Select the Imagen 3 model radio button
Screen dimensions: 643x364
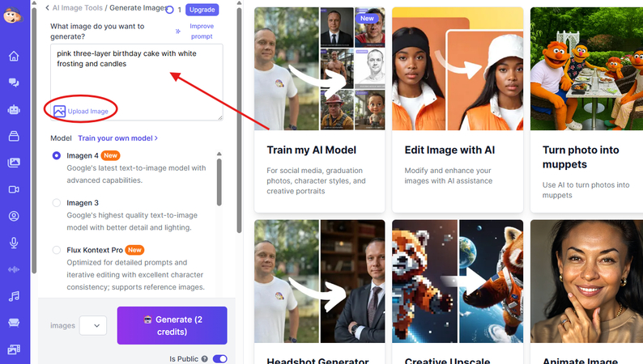(x=57, y=203)
